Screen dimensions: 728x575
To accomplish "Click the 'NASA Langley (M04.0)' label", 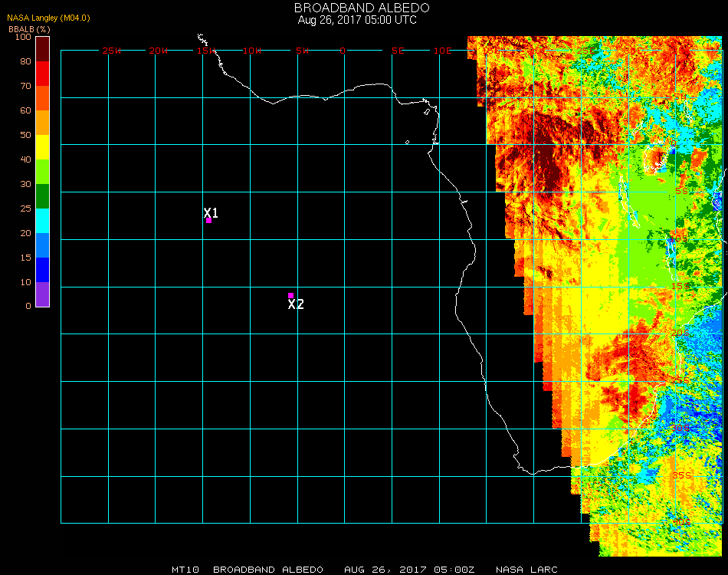I will click(x=48, y=18).
